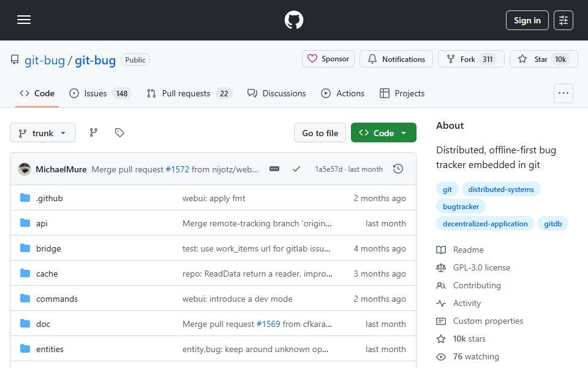Open the GPL-3.0 license link

coord(473,268)
